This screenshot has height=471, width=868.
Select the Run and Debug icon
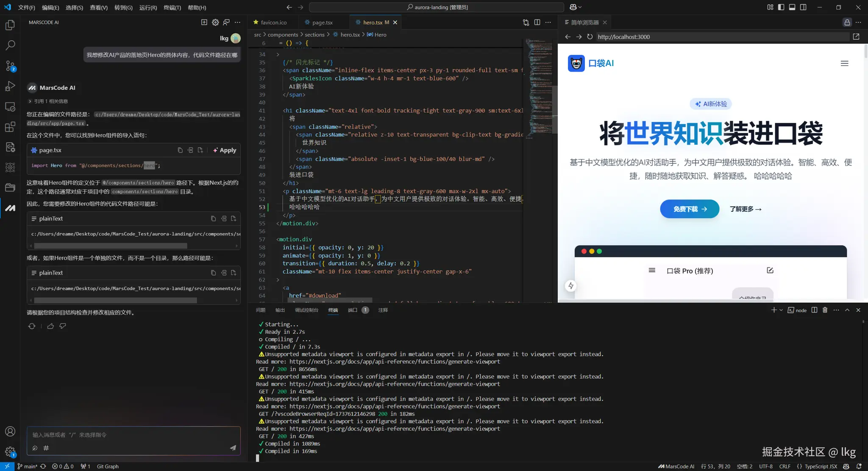click(x=10, y=86)
